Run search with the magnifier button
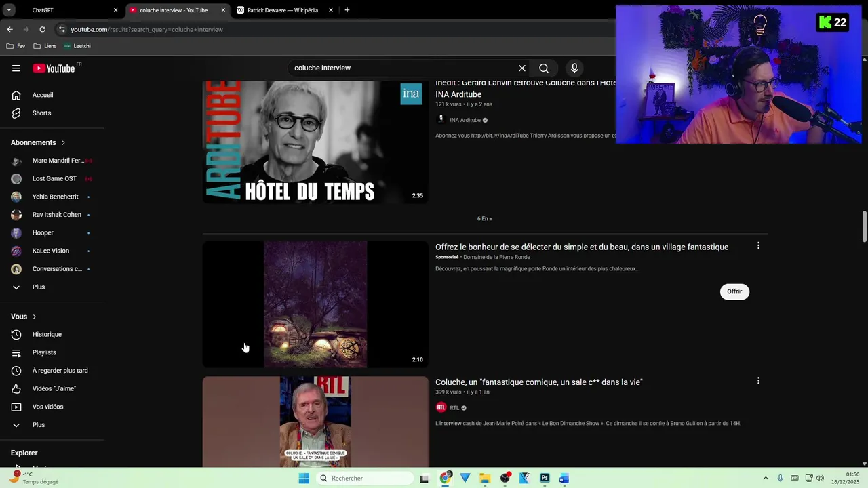Image resolution: width=868 pixels, height=488 pixels. [544, 68]
